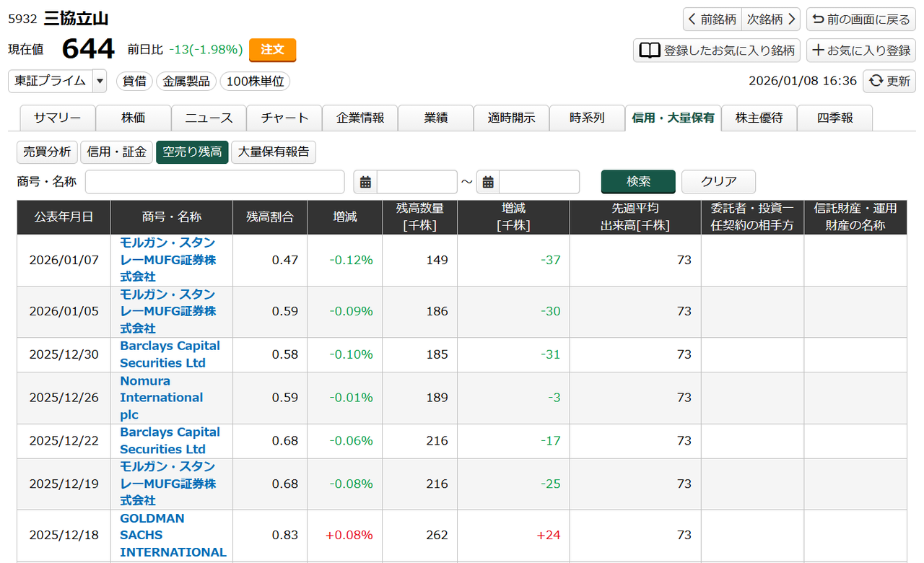Viewport: 924px width, 563px height.
Task: Open the 株主優待 tab
Action: 759,118
